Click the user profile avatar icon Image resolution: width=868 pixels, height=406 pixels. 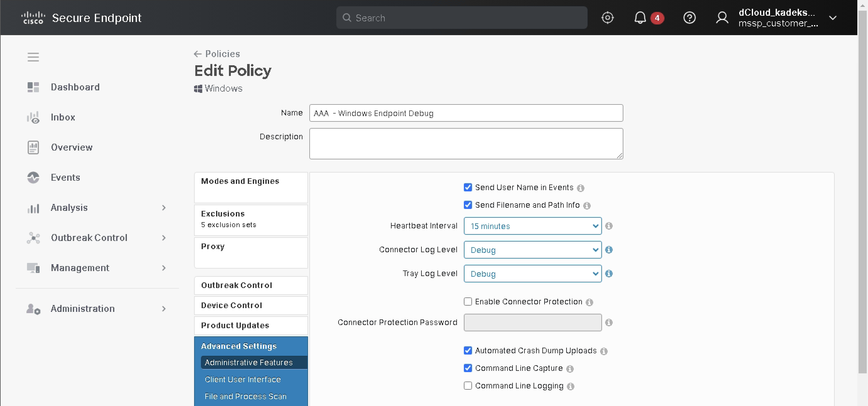click(722, 18)
